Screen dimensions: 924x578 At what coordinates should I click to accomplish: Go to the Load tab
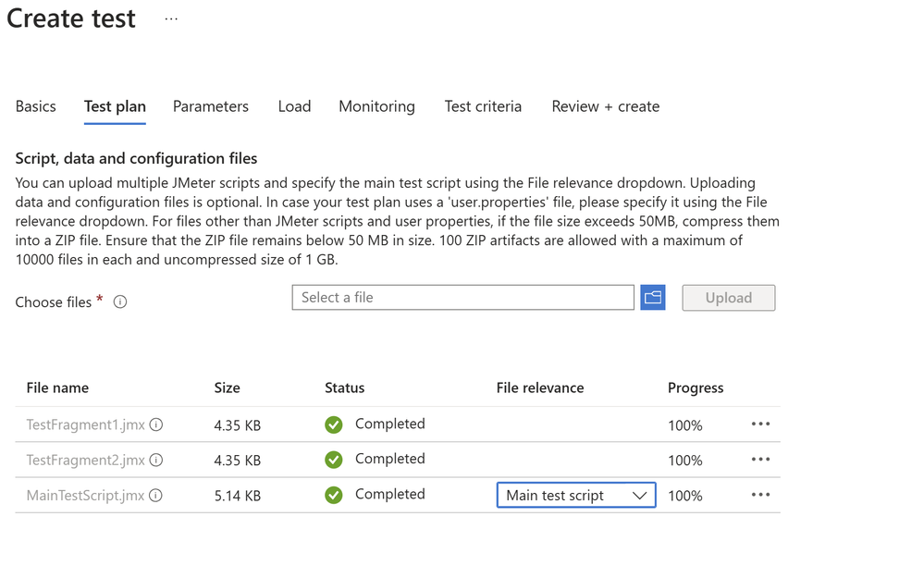tap(294, 106)
